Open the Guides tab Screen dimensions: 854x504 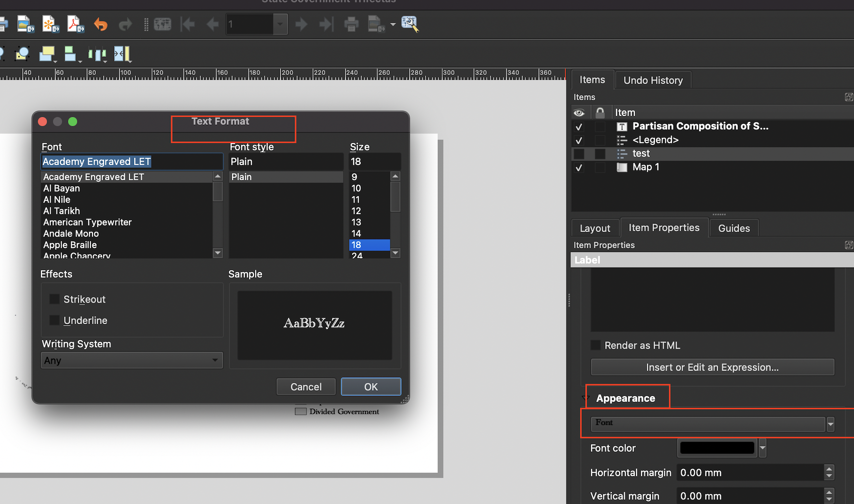point(733,228)
